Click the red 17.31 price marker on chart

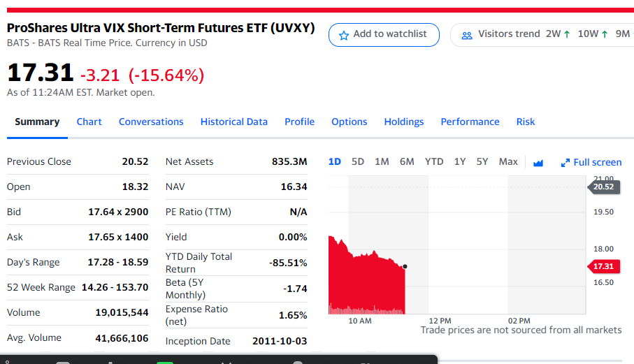pos(603,266)
